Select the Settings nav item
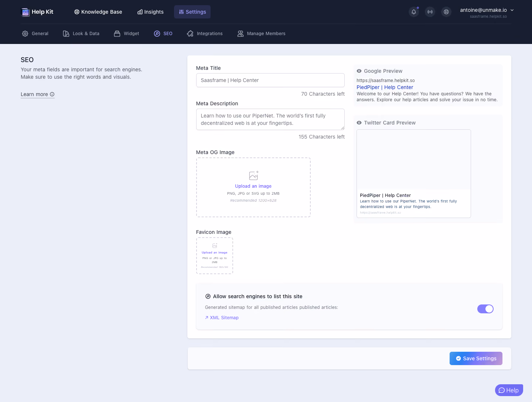This screenshot has width=532, height=402. 192,12
